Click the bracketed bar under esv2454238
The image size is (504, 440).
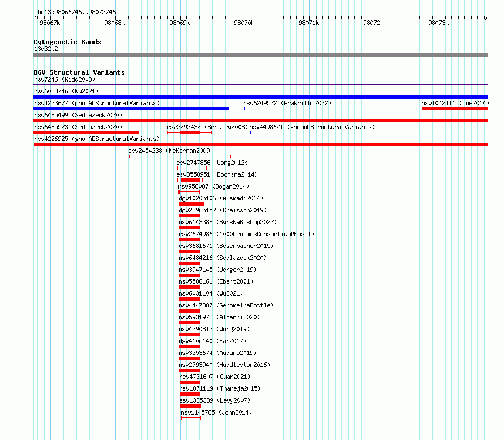[x=180, y=156]
